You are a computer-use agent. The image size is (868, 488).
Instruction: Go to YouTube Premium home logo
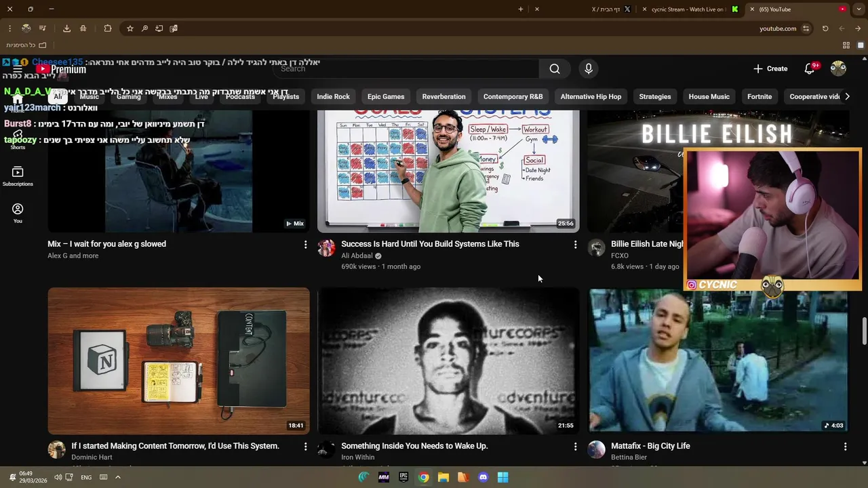click(x=61, y=69)
